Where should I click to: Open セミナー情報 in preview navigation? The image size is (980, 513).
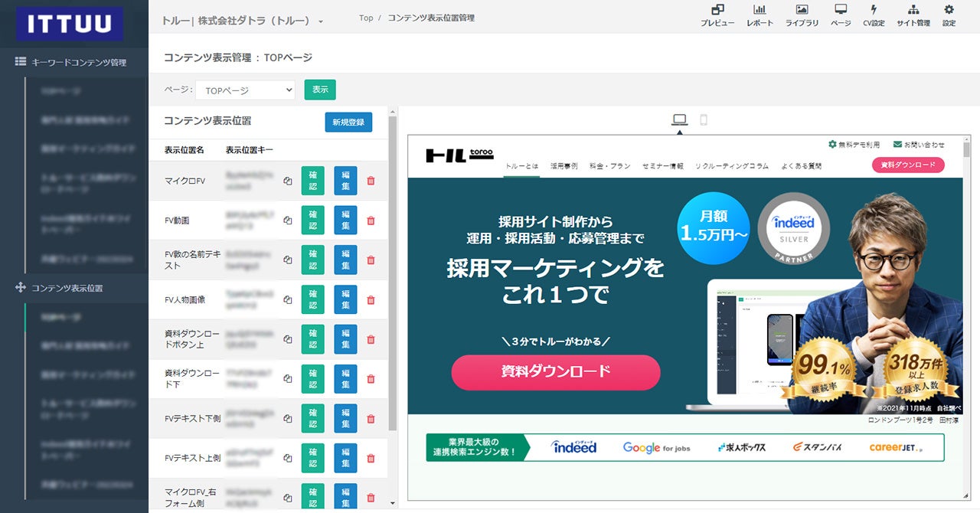663,166
